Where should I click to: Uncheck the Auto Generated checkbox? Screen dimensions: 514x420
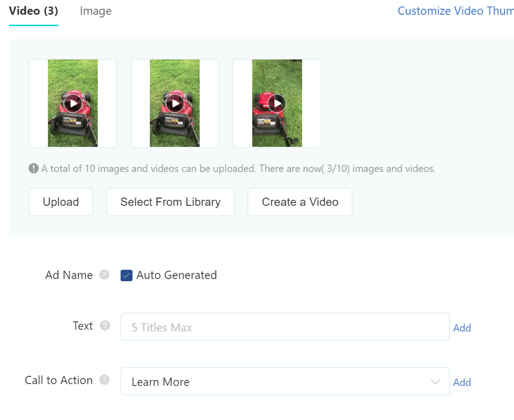[126, 276]
